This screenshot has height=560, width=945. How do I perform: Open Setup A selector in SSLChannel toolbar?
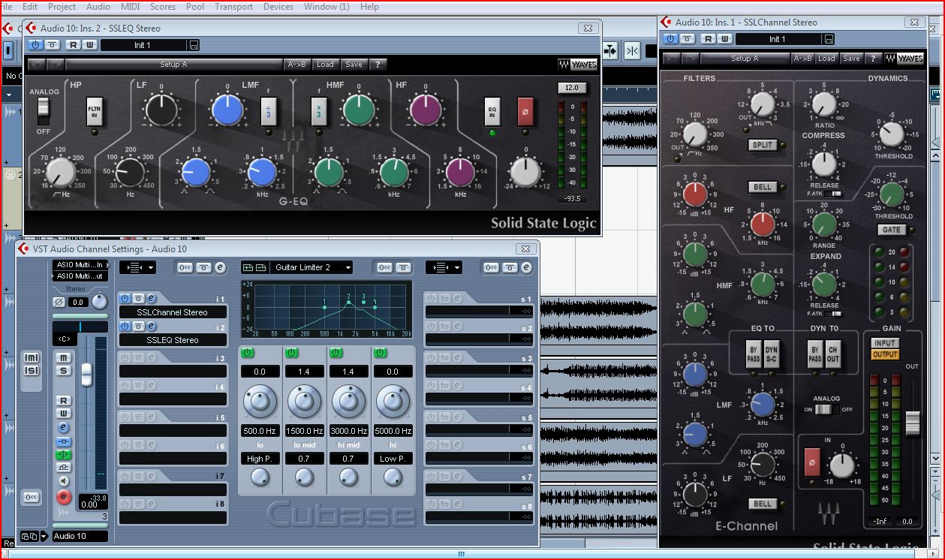[745, 59]
